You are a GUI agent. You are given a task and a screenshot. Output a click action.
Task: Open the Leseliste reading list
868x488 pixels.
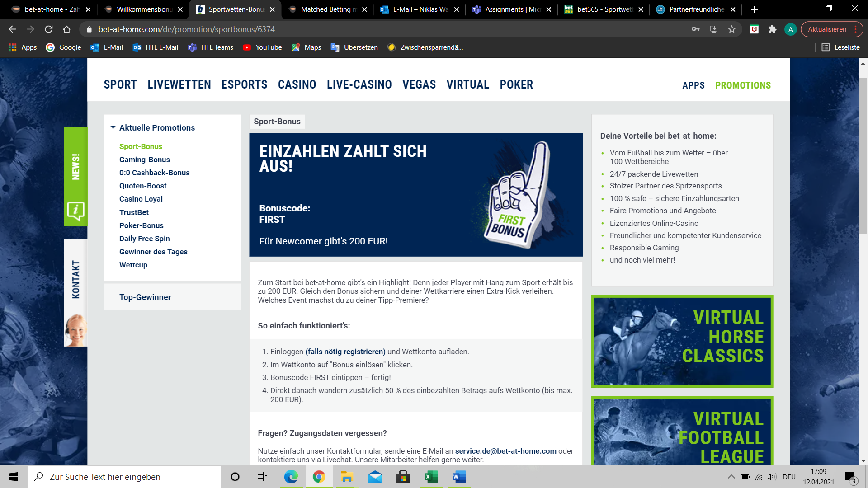(x=840, y=47)
